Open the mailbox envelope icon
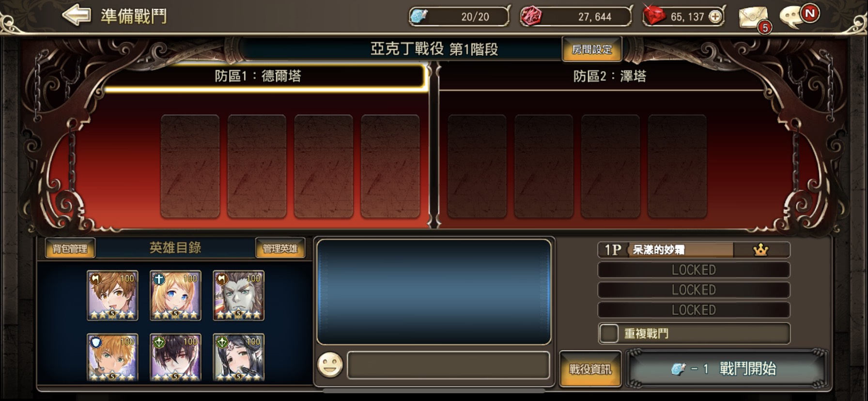Image resolution: width=868 pixels, height=401 pixels. (753, 17)
